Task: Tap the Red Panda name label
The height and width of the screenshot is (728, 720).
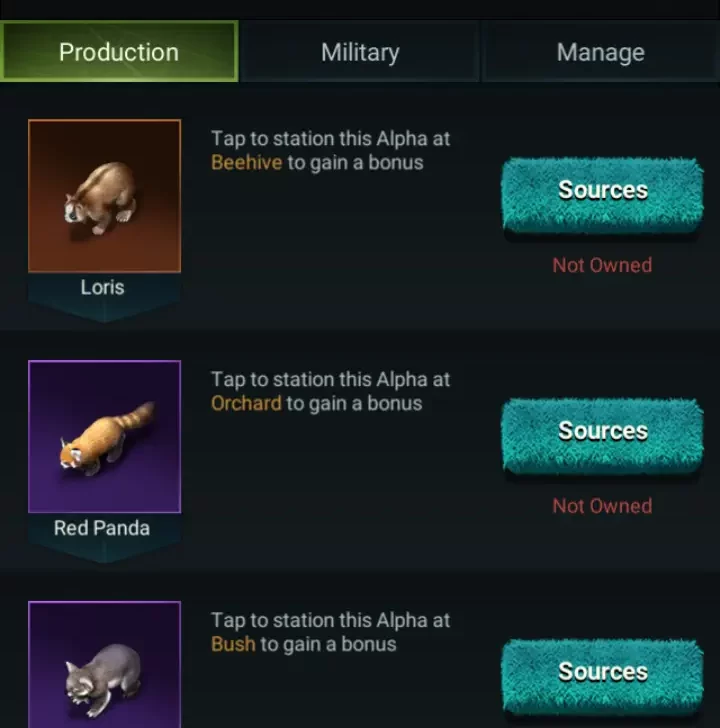Action: (102, 528)
